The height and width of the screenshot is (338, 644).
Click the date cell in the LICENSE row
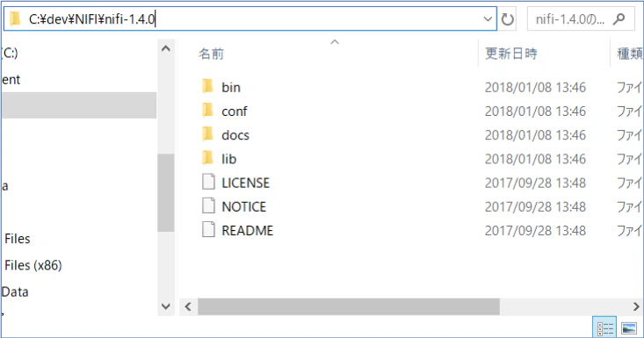(x=535, y=183)
